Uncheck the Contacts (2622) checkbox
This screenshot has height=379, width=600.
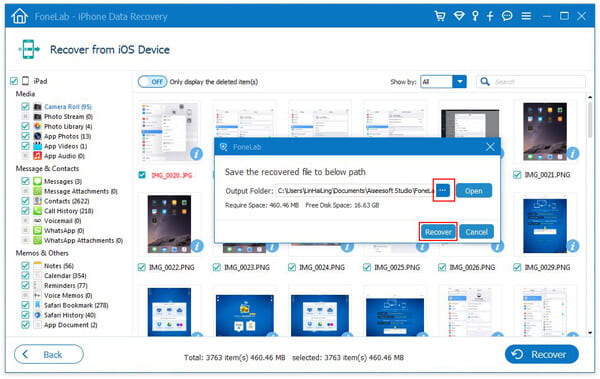coord(25,201)
